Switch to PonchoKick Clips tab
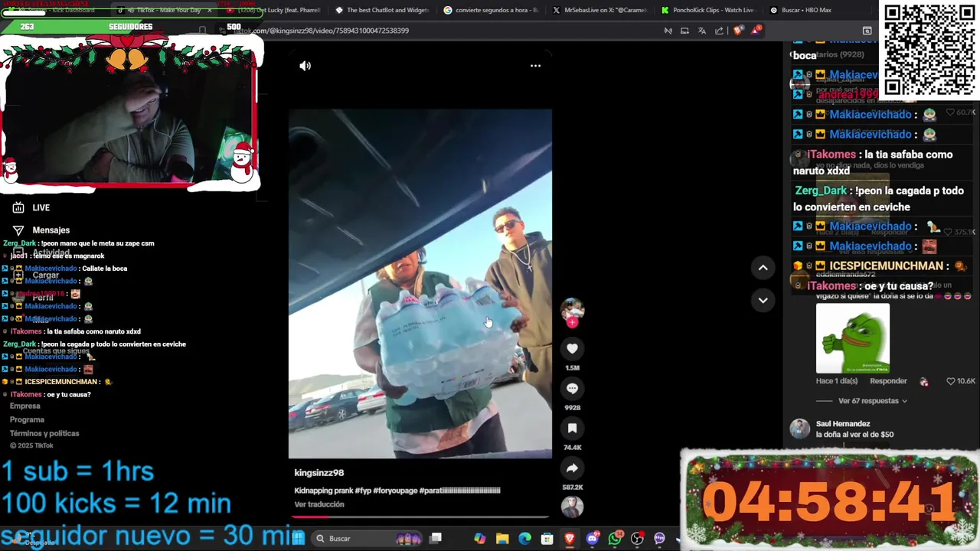Viewport: 980px width, 551px height. pyautogui.click(x=708, y=11)
